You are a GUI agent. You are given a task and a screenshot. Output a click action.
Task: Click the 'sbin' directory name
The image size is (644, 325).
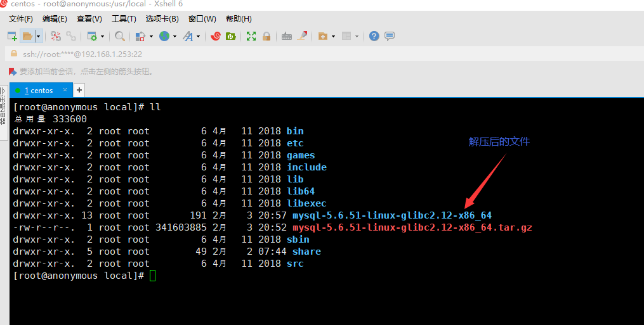point(298,239)
